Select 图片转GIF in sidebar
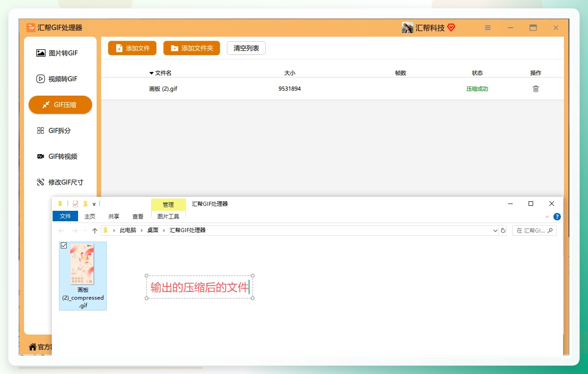588x374 pixels. [60, 53]
